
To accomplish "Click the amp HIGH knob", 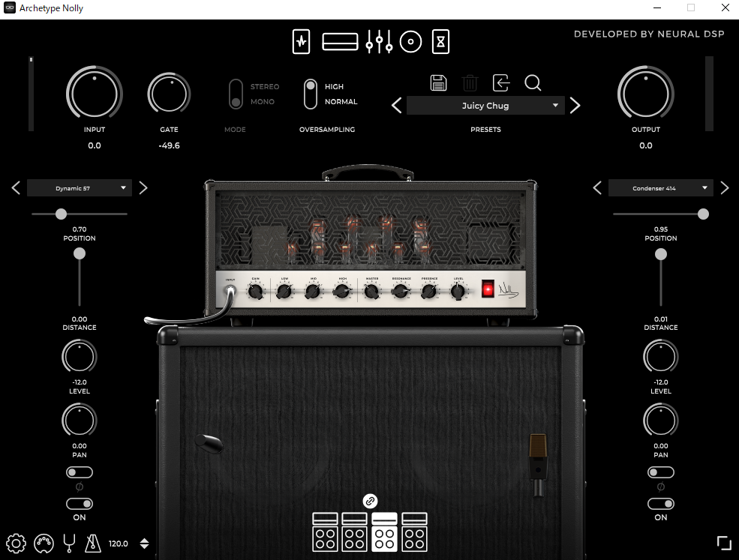I will 342,292.
